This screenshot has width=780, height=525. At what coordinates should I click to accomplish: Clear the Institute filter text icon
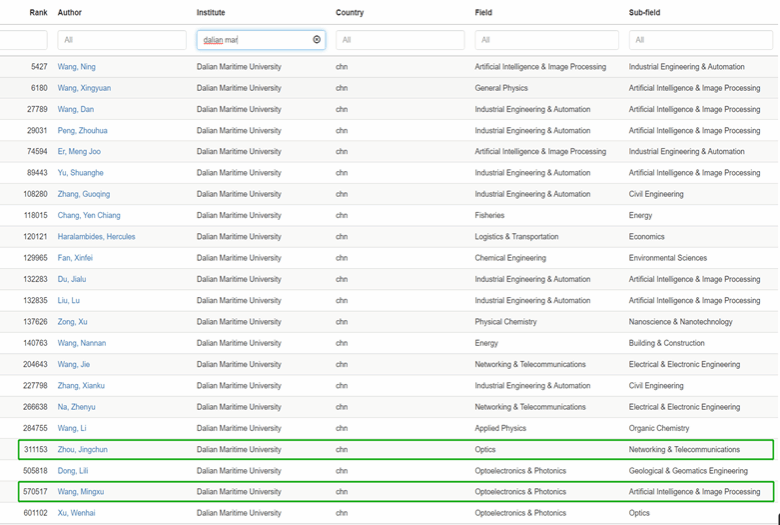click(317, 40)
